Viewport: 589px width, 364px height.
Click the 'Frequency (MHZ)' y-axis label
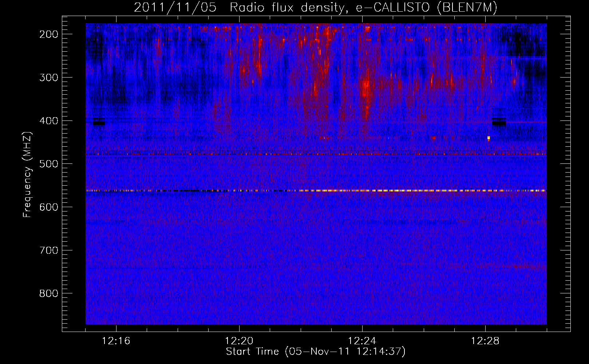click(x=27, y=174)
